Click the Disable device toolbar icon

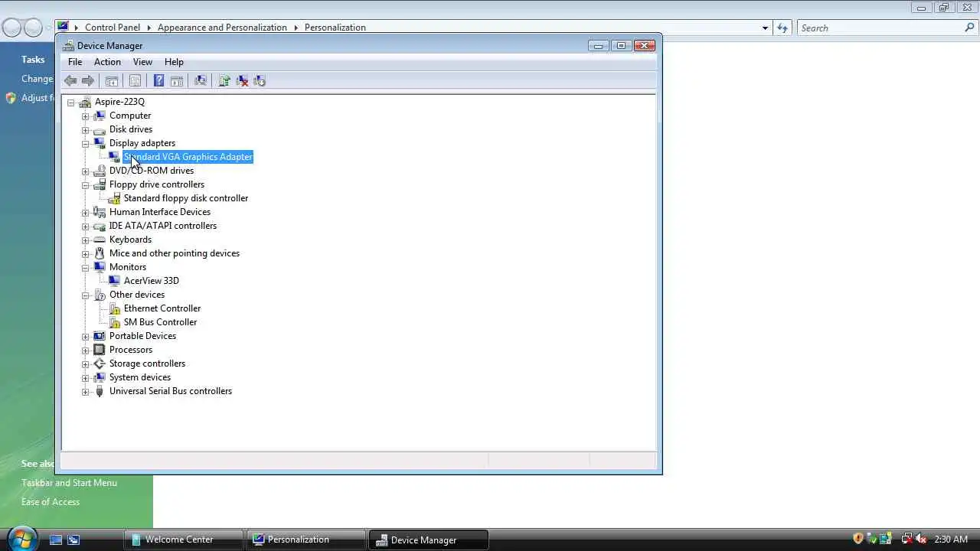260,80
